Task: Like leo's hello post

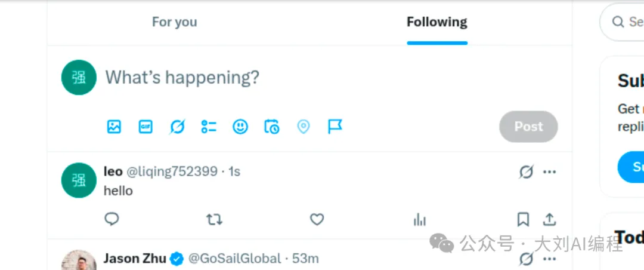Action: [317, 220]
